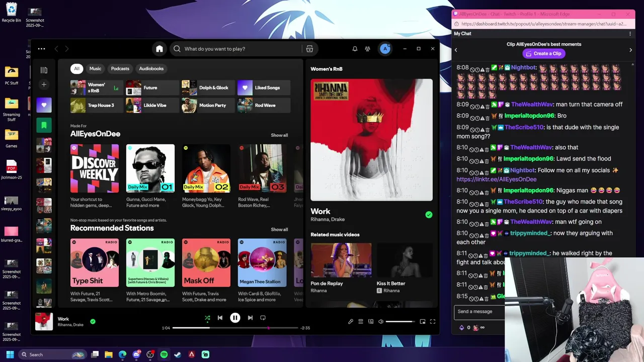Toggle shuffle in the player bar
This screenshot has width=644, height=362.
coord(207,318)
